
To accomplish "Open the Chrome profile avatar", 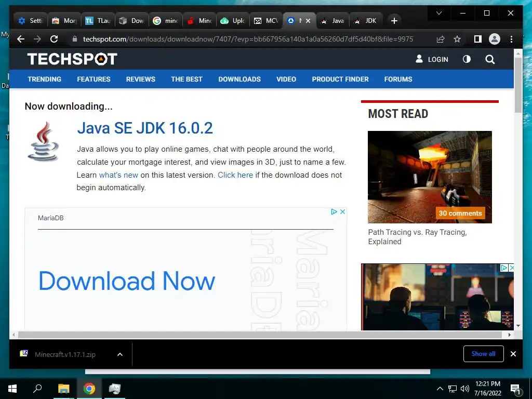I will pyautogui.click(x=495, y=39).
